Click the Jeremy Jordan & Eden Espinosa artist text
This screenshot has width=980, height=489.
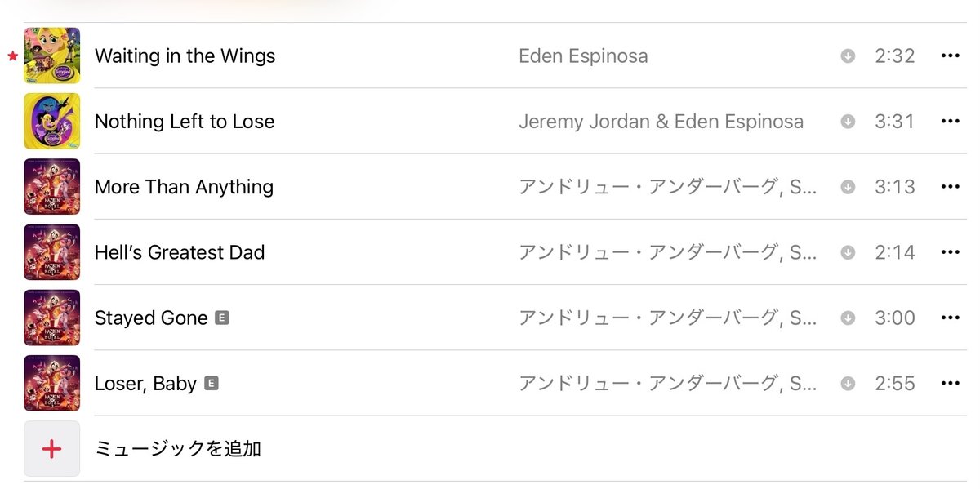(661, 122)
